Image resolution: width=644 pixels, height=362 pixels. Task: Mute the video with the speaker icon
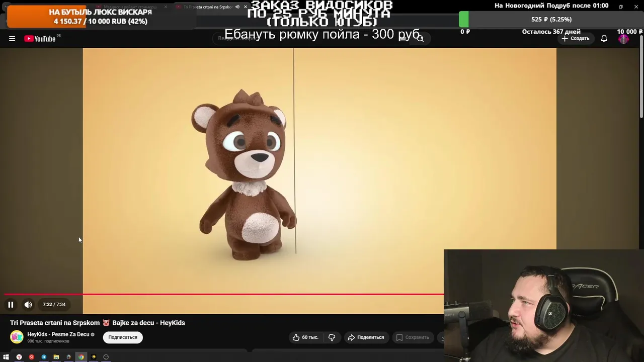pos(28,305)
